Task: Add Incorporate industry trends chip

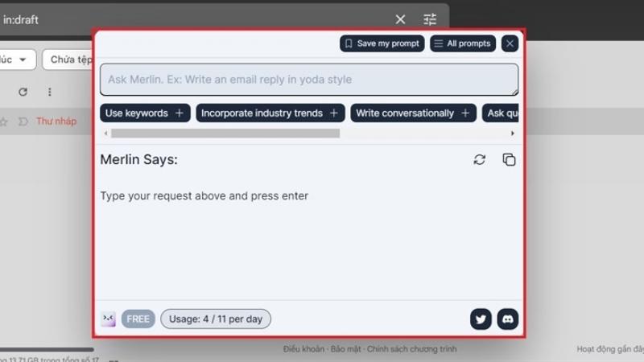Action: tap(270, 113)
